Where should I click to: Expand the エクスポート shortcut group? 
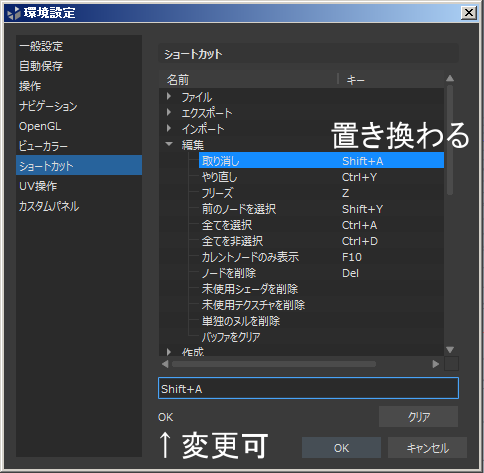click(169, 112)
